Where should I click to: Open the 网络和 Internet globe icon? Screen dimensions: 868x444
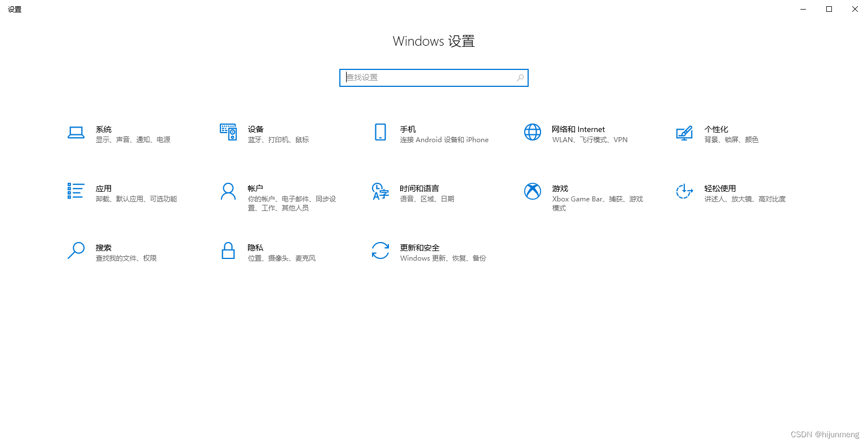tap(533, 132)
